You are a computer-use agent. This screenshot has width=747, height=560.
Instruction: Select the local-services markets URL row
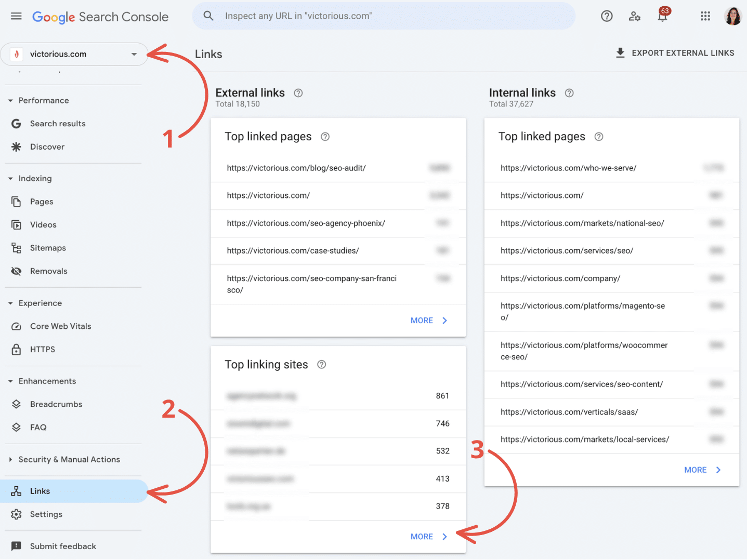[612, 439]
